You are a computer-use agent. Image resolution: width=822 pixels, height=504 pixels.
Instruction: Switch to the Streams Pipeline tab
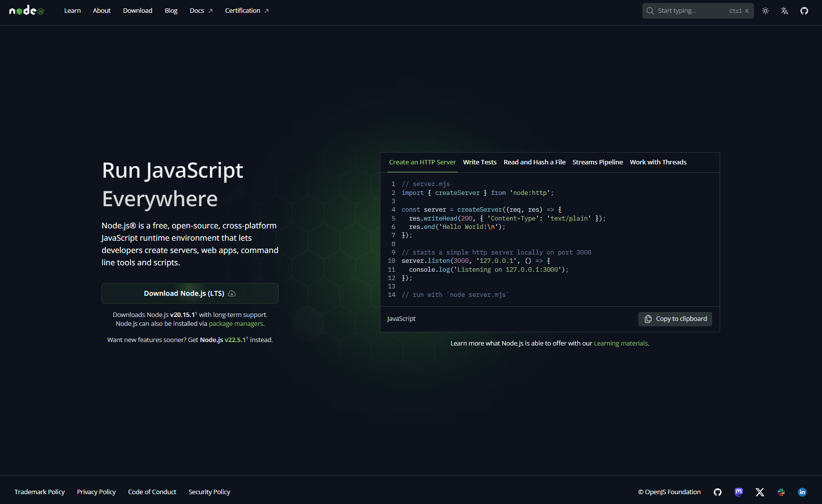pyautogui.click(x=598, y=162)
